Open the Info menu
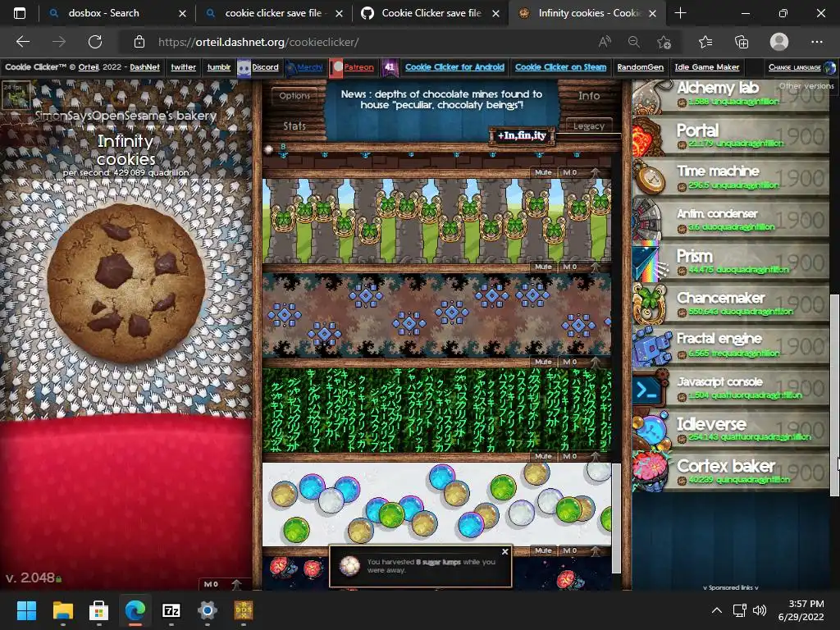Image resolution: width=840 pixels, height=630 pixels. (x=589, y=96)
